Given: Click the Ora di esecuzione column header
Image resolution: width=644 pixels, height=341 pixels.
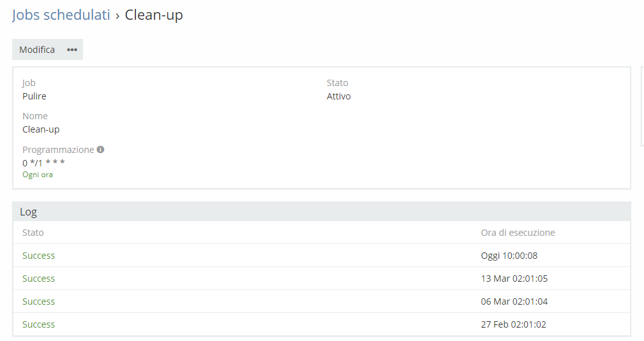Looking at the screenshot, I should [518, 233].
